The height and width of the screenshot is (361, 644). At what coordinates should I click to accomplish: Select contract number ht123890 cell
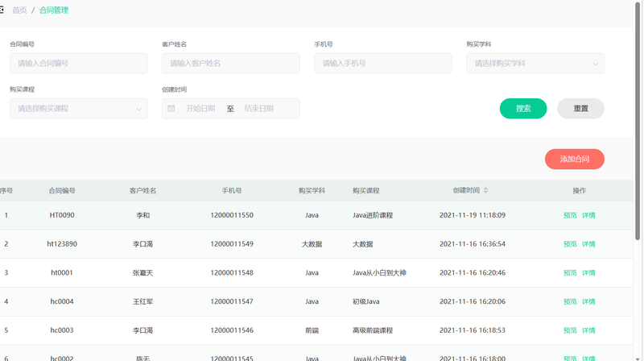[x=62, y=244]
